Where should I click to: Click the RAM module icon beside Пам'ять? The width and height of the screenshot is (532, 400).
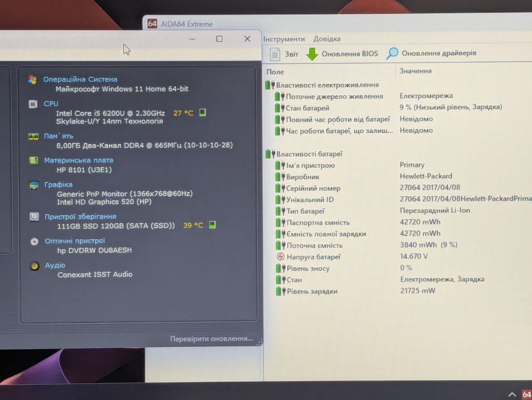33,136
